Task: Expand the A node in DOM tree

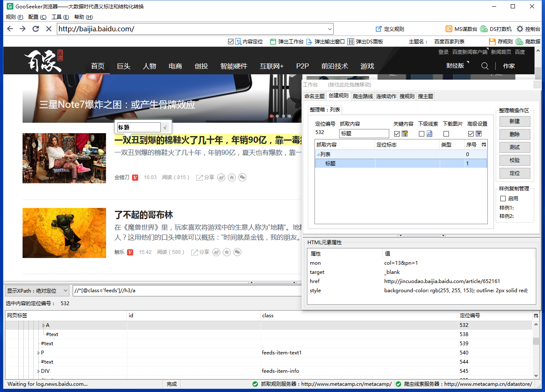Action: pyautogui.click(x=43, y=325)
